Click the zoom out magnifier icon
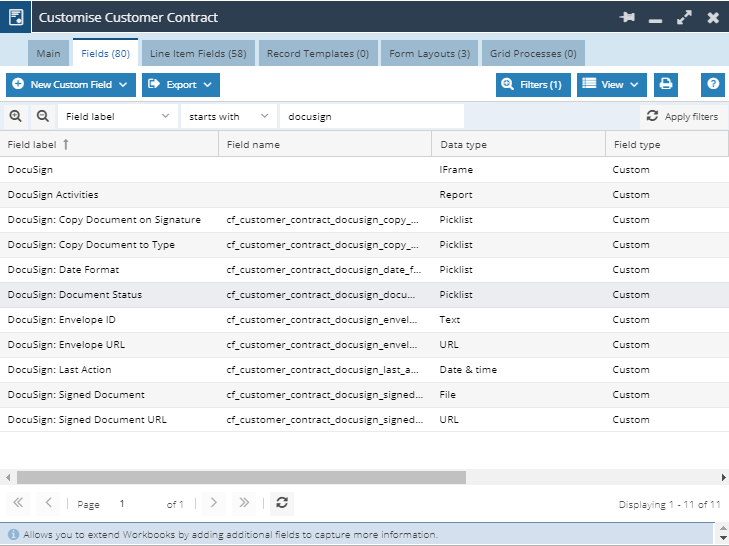Screen dimensions: 729x546 42,117
